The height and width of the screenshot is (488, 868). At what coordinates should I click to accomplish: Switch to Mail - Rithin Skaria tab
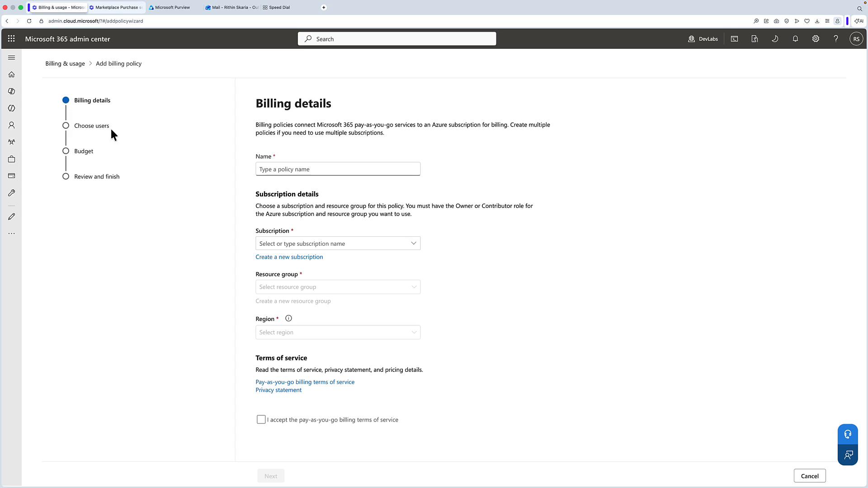pyautogui.click(x=232, y=7)
